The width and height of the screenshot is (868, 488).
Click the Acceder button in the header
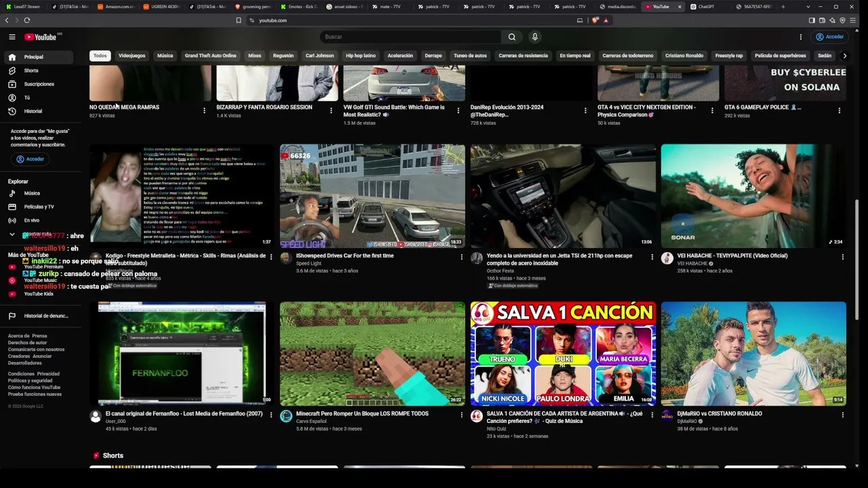tap(830, 37)
